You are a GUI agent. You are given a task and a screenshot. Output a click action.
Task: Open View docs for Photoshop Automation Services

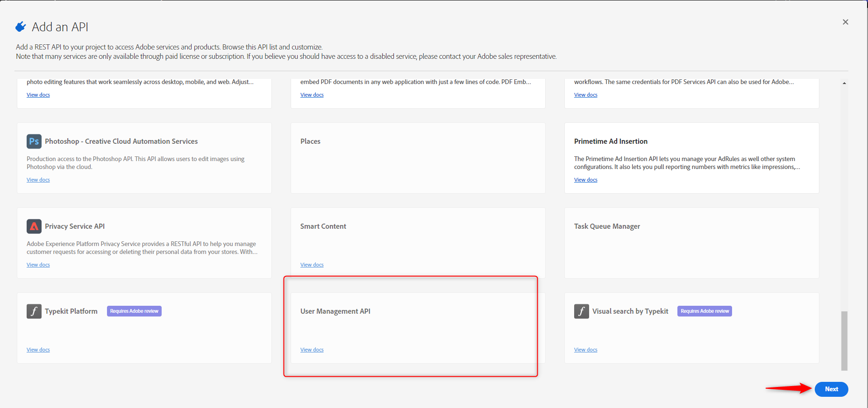coord(38,180)
